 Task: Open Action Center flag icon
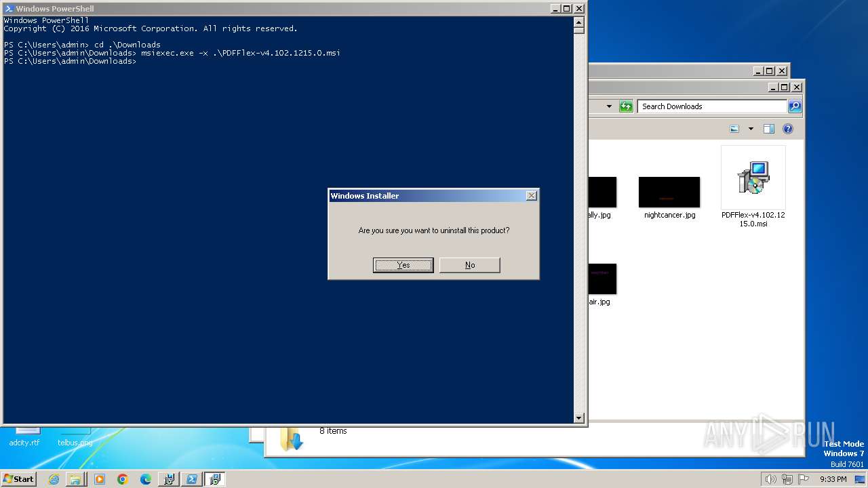click(x=804, y=479)
